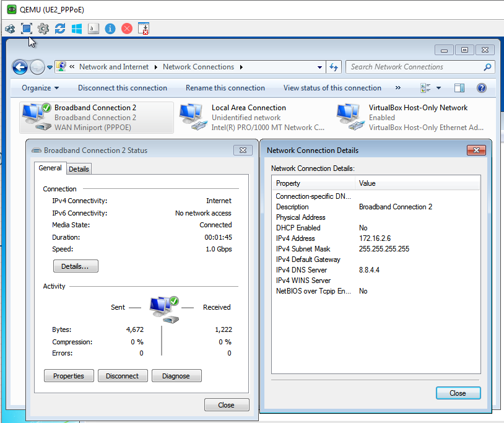This screenshot has width=504, height=423.
Task: Open the Organize dropdown menu
Action: pyautogui.click(x=40, y=87)
